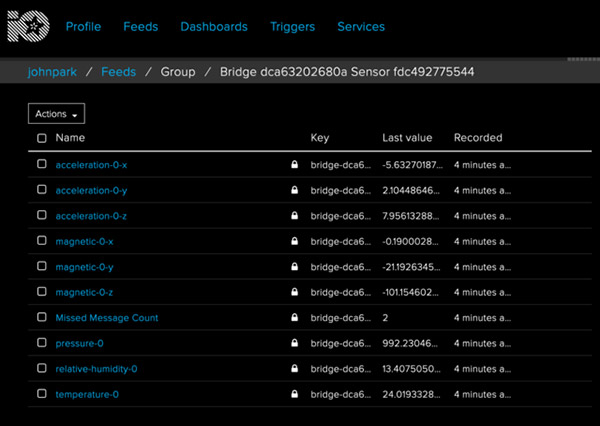Tick the checkbox for acceleration-0-y
This screenshot has width=600, height=426.
tap(41, 190)
